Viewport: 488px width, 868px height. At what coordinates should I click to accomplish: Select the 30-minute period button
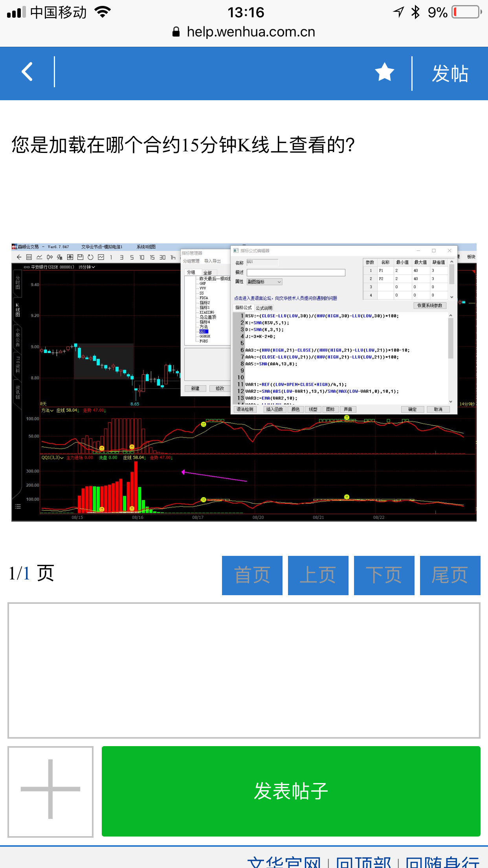click(162, 257)
